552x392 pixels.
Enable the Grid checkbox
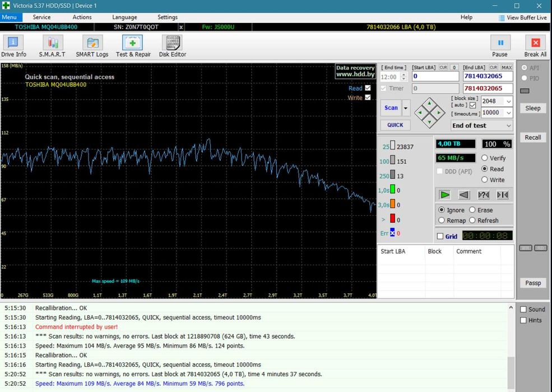coord(440,236)
